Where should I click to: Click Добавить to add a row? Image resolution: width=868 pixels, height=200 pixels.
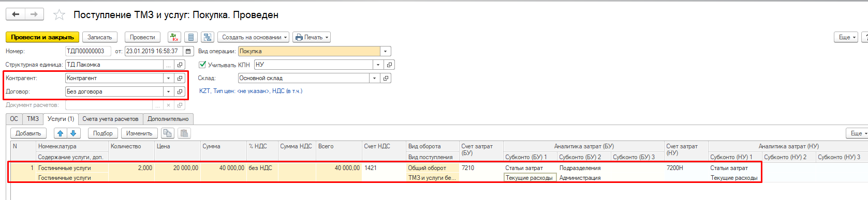[x=28, y=133]
